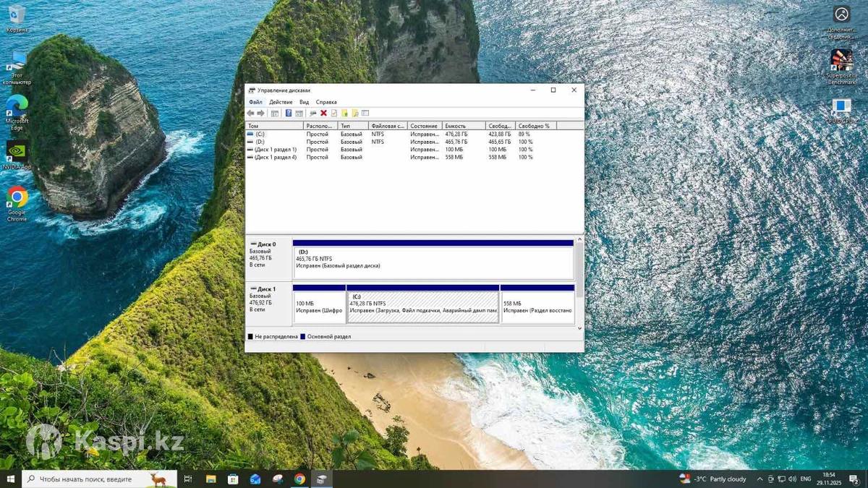
Task: Click the red X delete toolbar icon
Action: pyautogui.click(x=323, y=114)
